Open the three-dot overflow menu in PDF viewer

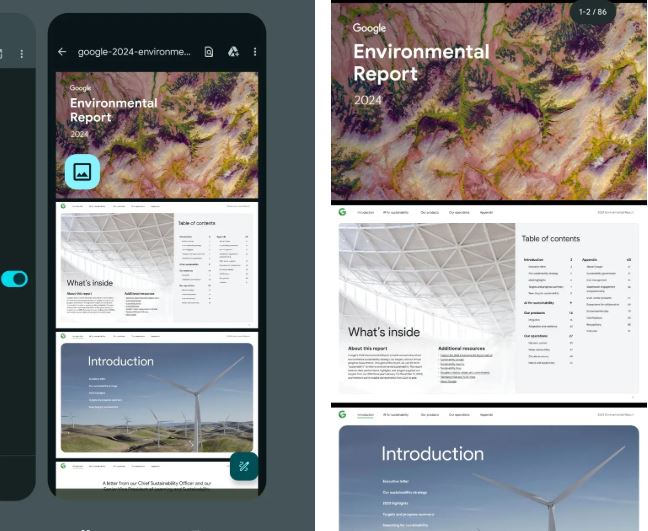tap(255, 52)
